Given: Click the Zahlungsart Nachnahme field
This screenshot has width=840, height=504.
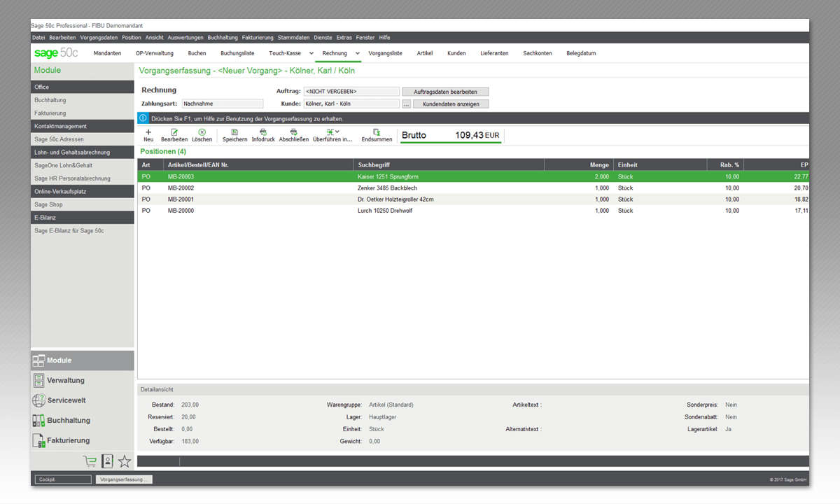Looking at the screenshot, I should pos(222,104).
